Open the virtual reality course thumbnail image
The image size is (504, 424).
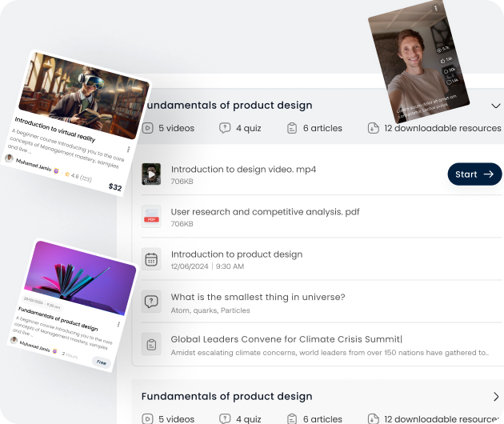pos(84,97)
